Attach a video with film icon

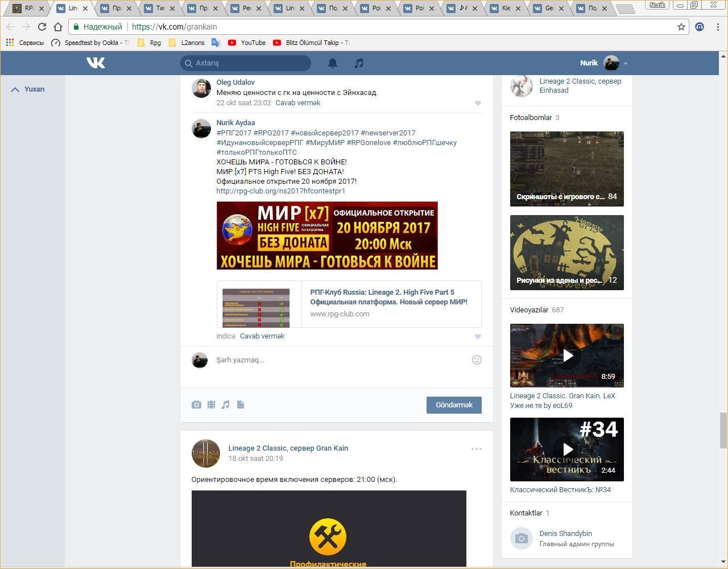point(211,405)
